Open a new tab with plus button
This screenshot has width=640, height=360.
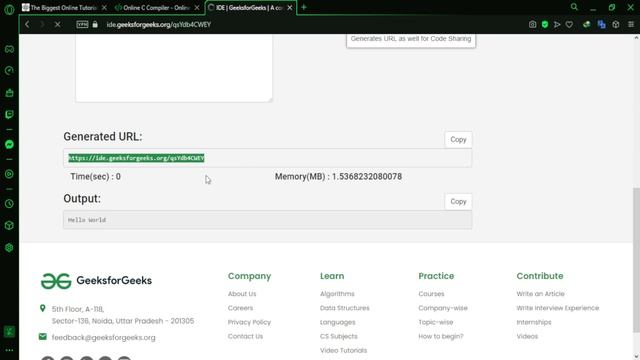pos(304,7)
